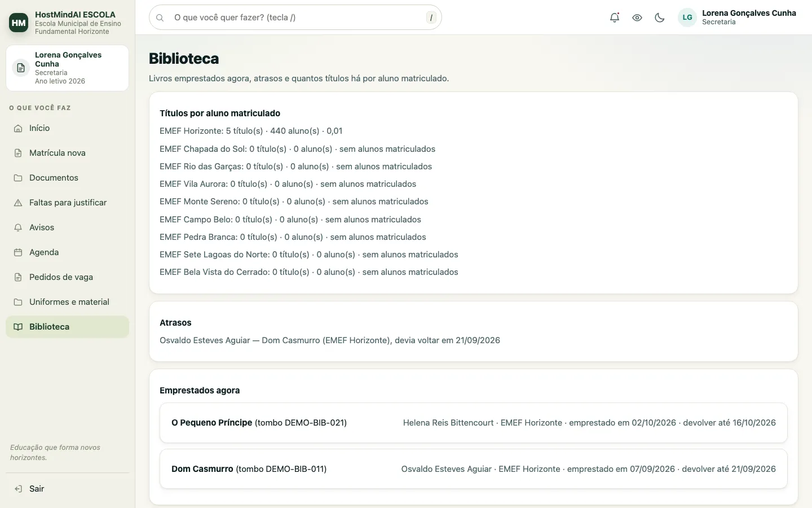Open Matrícula nova page
The image size is (812, 508).
(68, 153)
